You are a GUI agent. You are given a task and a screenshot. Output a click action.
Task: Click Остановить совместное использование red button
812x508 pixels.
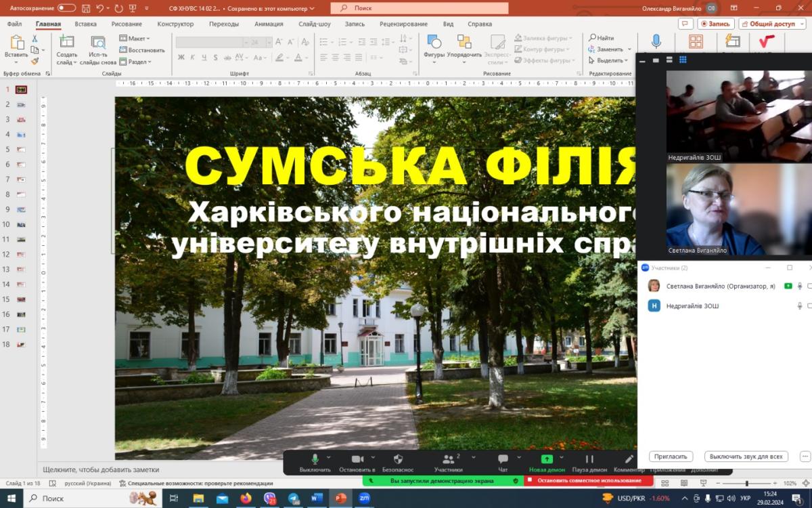(589, 480)
